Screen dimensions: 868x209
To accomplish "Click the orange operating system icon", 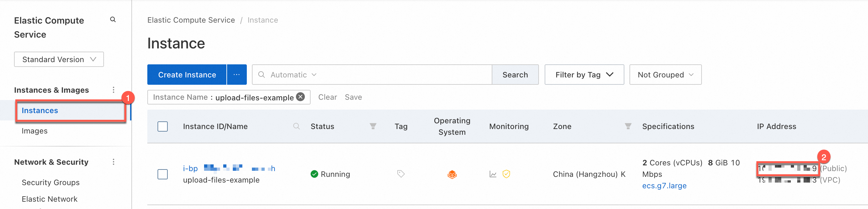I will click(452, 174).
